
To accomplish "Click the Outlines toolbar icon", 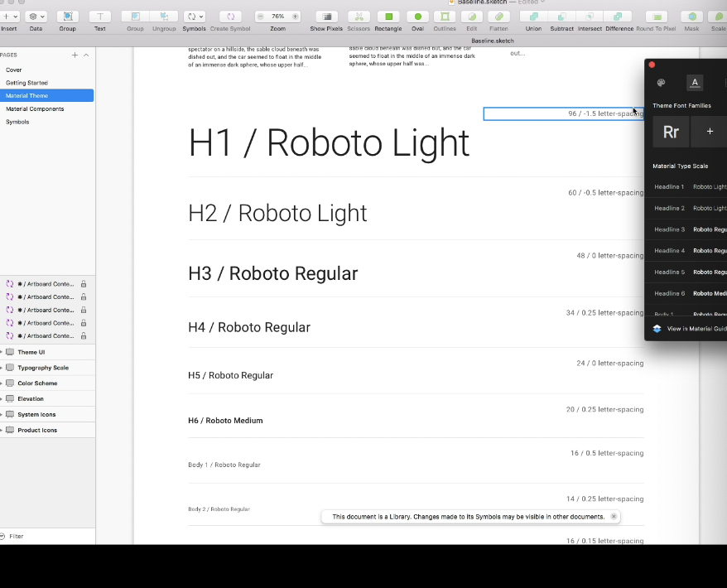I will click(x=445, y=17).
